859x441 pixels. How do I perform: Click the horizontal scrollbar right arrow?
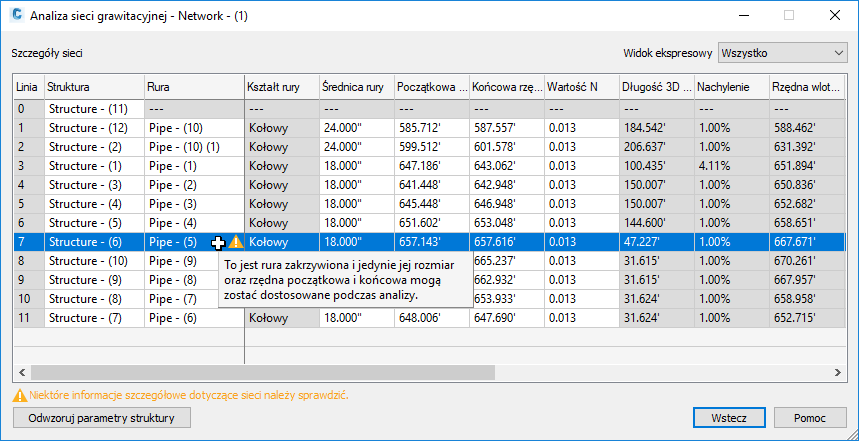(x=837, y=373)
